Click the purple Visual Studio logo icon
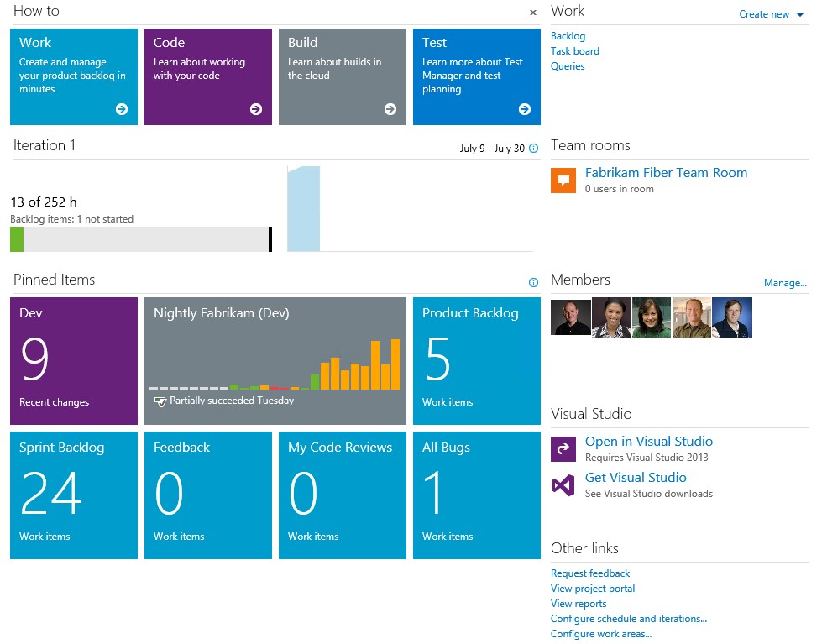The height and width of the screenshot is (644, 822). click(x=563, y=485)
